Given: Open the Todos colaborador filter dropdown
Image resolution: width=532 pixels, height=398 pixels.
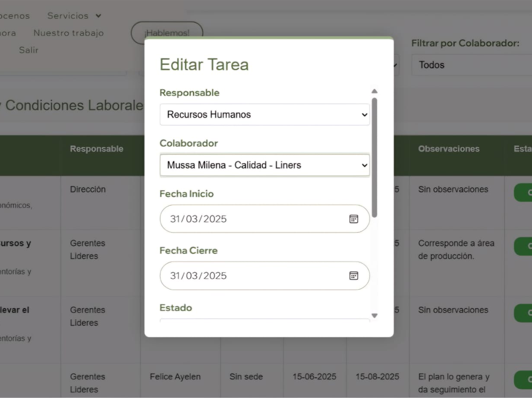Looking at the screenshot, I should pos(470,65).
